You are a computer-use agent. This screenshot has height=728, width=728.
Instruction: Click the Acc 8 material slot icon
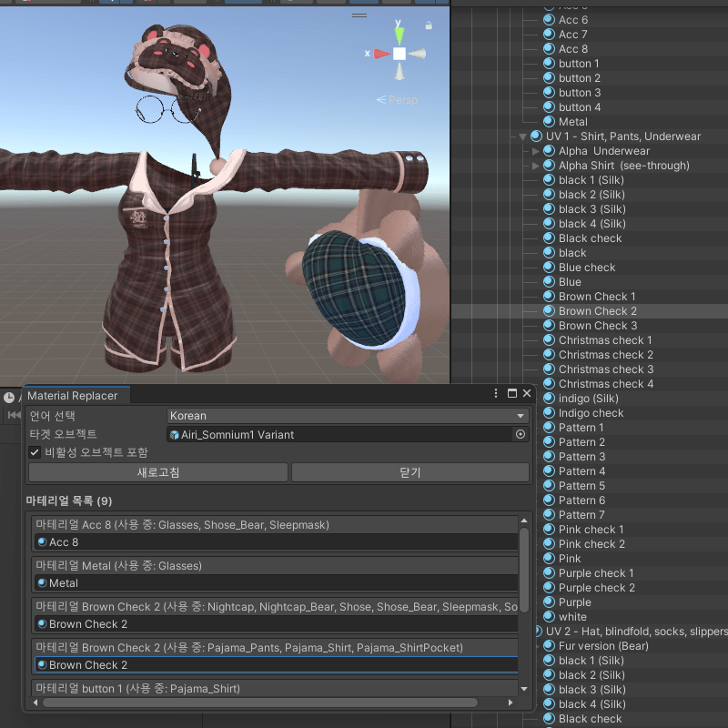pos(42,541)
